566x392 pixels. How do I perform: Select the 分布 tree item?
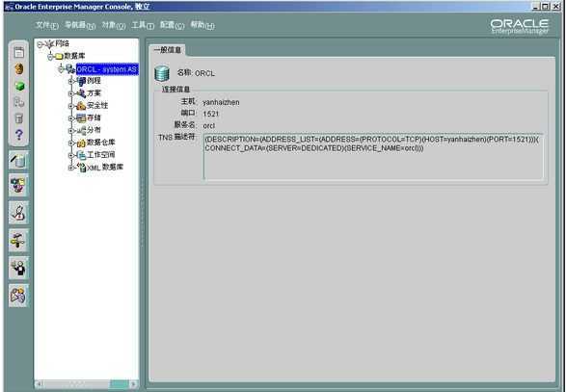point(94,130)
